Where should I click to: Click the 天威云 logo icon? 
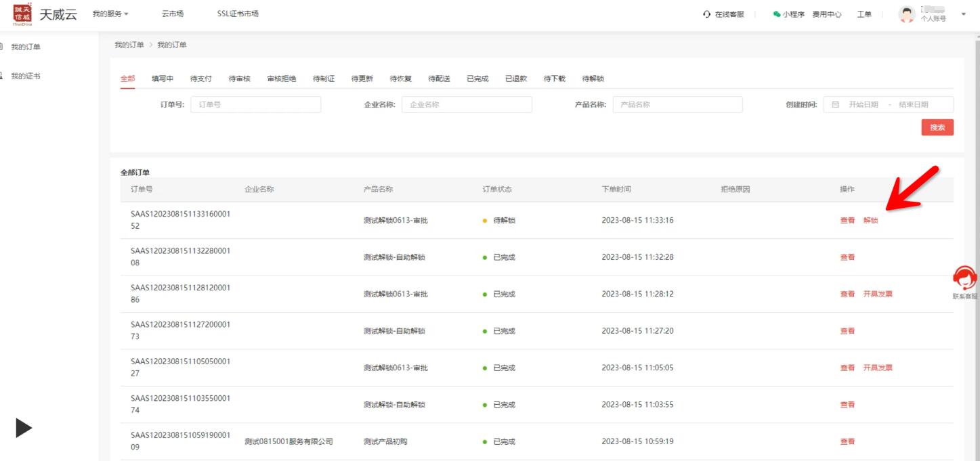22,14
